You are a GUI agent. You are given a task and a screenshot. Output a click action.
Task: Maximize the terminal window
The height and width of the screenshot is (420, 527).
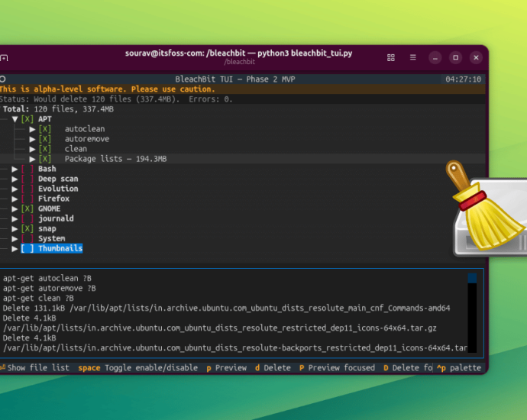click(x=455, y=57)
